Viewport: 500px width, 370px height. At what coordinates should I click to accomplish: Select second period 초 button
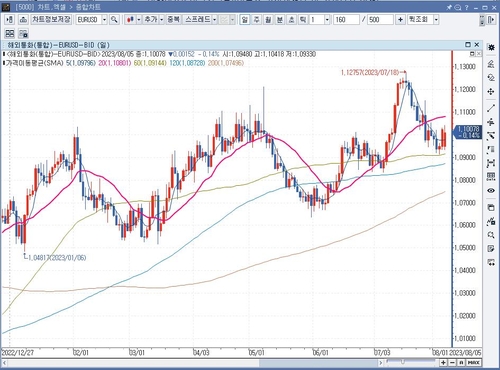pyautogui.click(x=291, y=20)
